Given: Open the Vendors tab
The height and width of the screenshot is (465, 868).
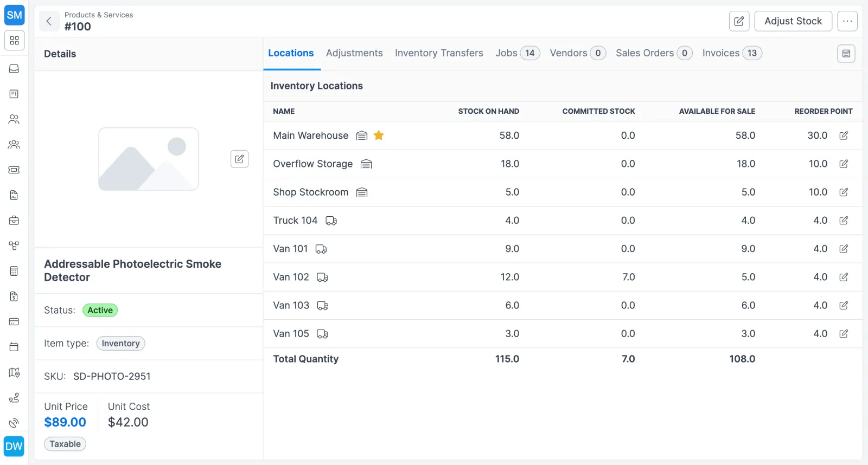Looking at the screenshot, I should pos(577,53).
